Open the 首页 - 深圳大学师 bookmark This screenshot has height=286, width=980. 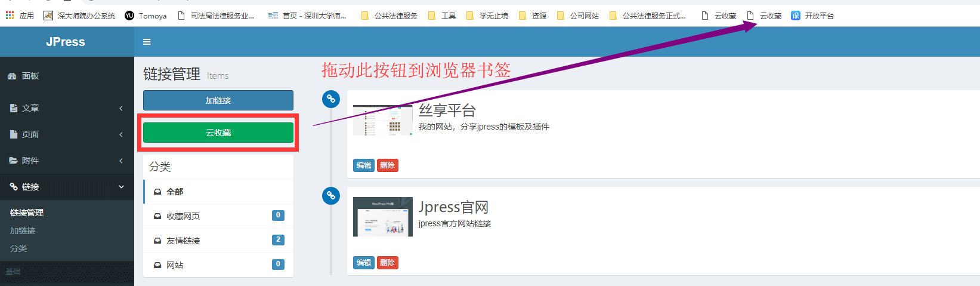coord(307,16)
